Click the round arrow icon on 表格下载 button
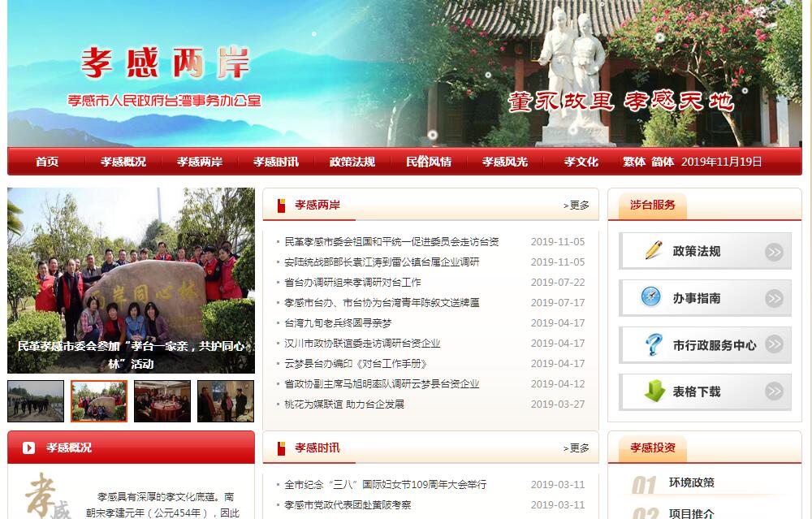Screen dimensions: 812x519 (774, 391)
